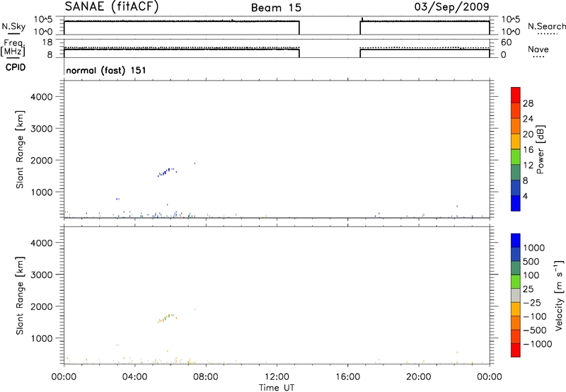
Task: Click the 1000 tick in velocity panel
Action: 42,339
